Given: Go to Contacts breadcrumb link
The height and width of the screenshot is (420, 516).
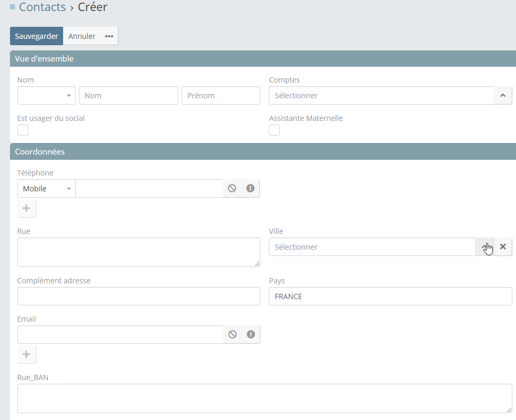Looking at the screenshot, I should pyautogui.click(x=42, y=7).
